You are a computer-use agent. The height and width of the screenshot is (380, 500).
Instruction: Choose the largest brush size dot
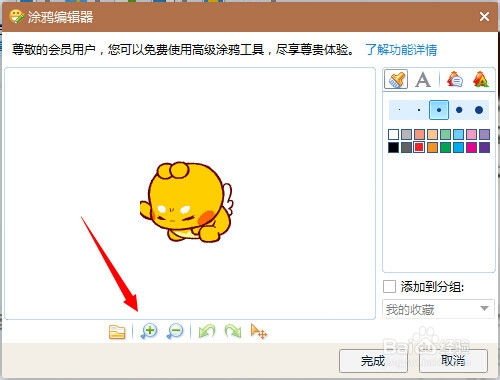(479, 110)
